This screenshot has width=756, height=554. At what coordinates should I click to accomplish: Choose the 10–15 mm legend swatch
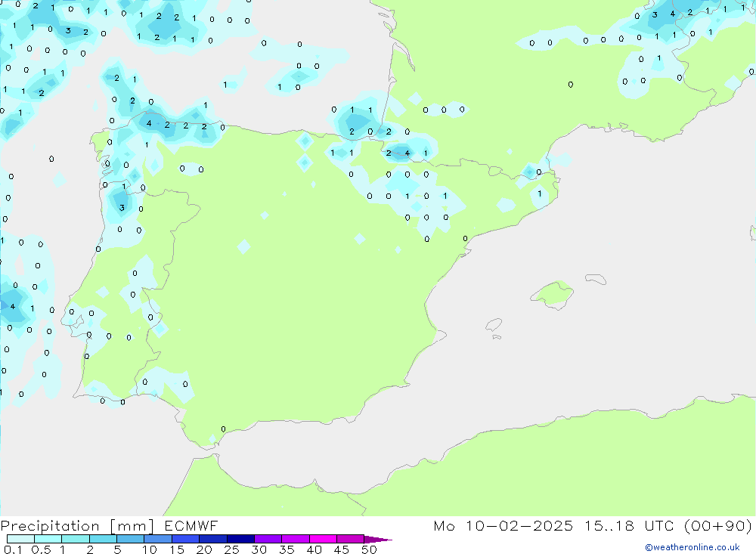(158, 539)
